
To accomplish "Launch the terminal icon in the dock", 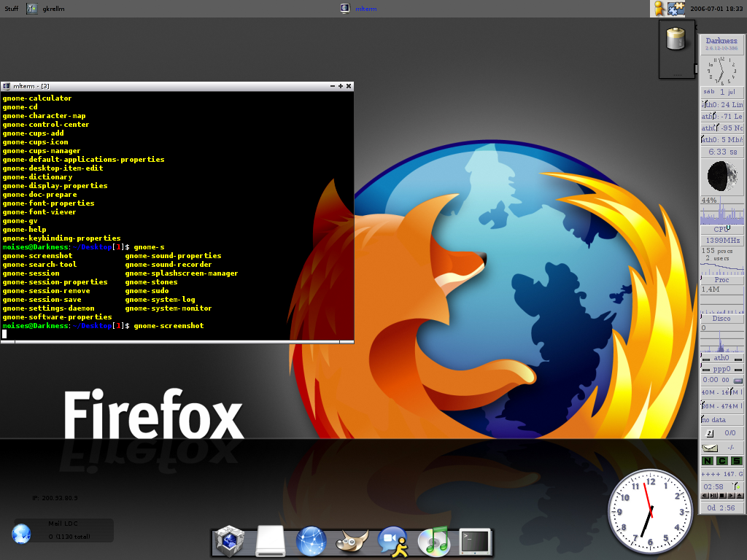I will (475, 542).
